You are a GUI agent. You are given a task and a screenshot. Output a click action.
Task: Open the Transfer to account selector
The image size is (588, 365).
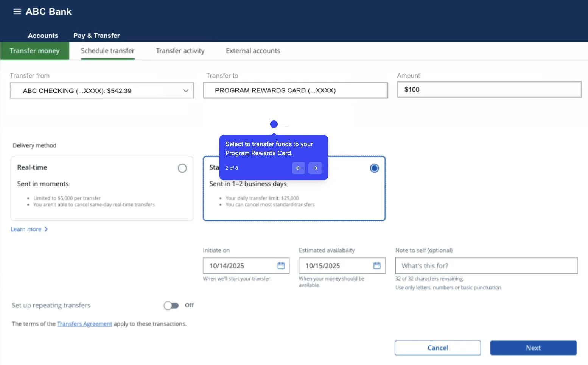(x=296, y=90)
